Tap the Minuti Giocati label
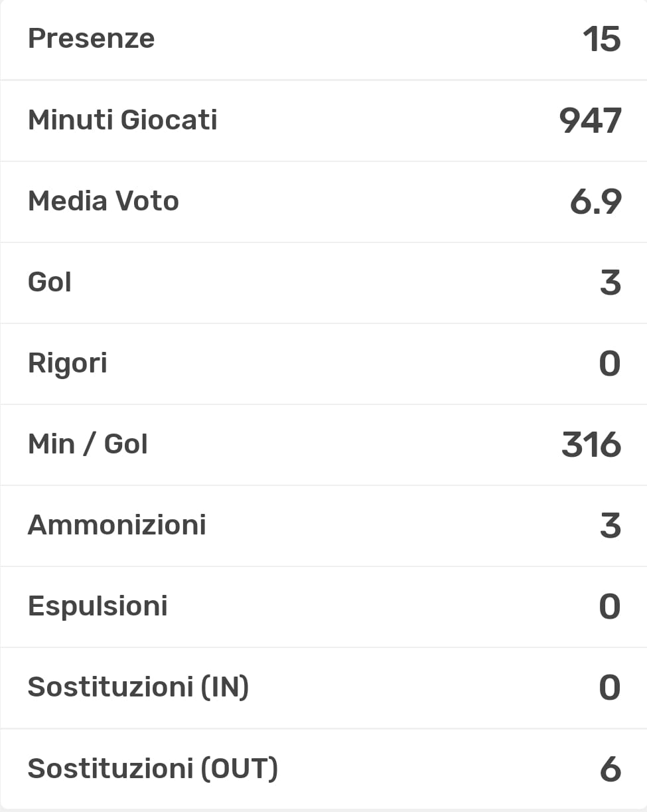647x812 pixels. pyautogui.click(x=122, y=120)
